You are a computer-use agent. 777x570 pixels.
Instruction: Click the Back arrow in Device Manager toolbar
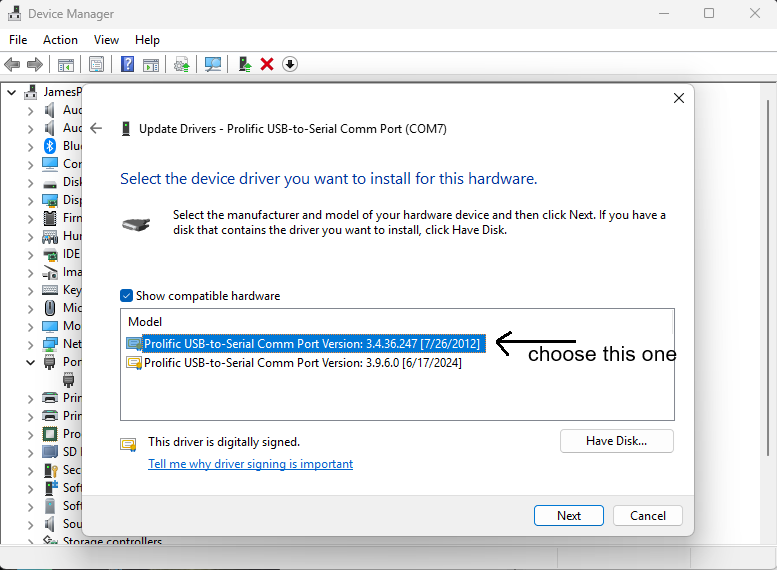(x=12, y=64)
